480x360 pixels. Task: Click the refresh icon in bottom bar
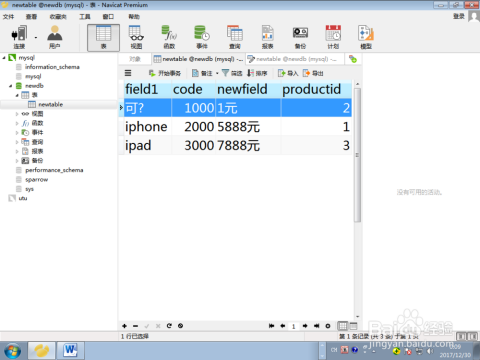tap(169, 326)
